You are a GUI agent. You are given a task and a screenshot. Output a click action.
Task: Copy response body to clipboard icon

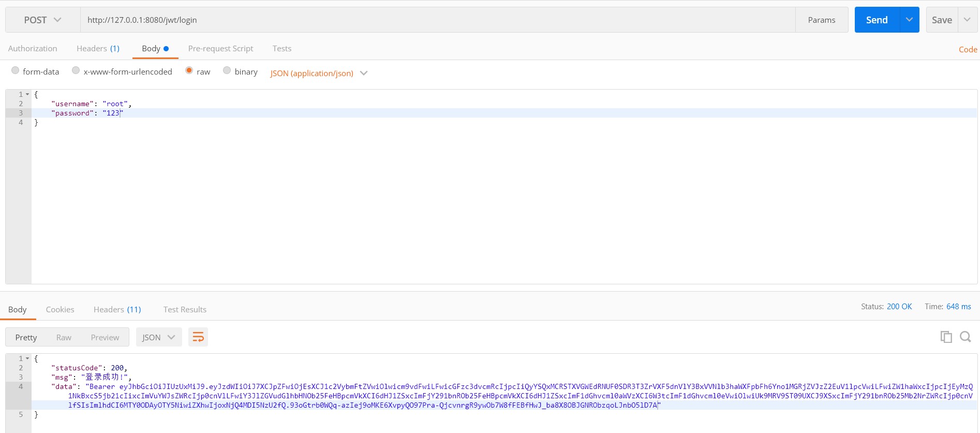point(946,337)
